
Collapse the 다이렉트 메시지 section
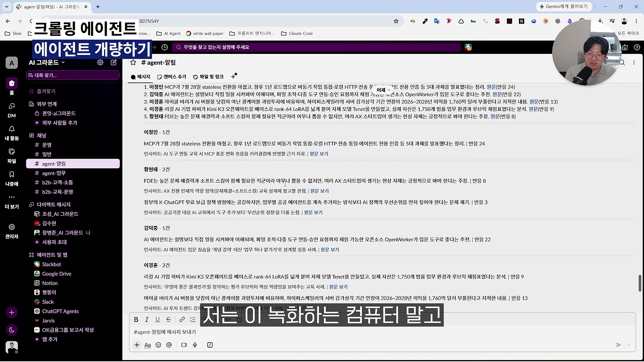[54, 204]
